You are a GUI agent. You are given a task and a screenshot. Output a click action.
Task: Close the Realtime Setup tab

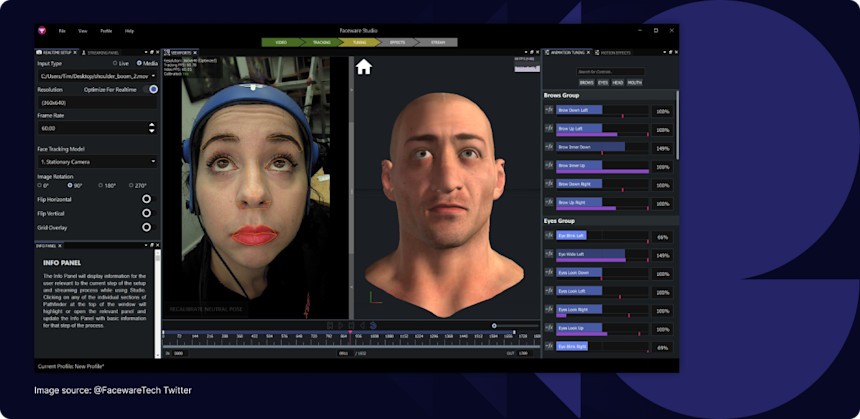[x=76, y=53]
